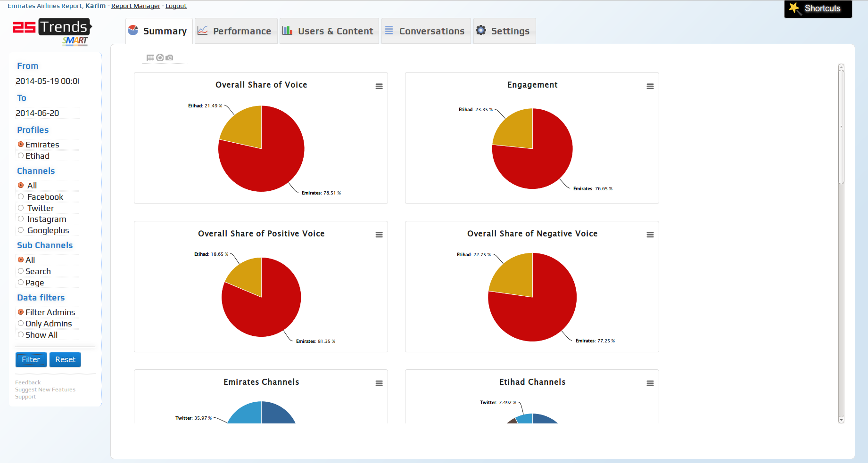Click the gear icon on Settings tab
Image resolution: width=868 pixels, height=463 pixels.
[481, 30]
